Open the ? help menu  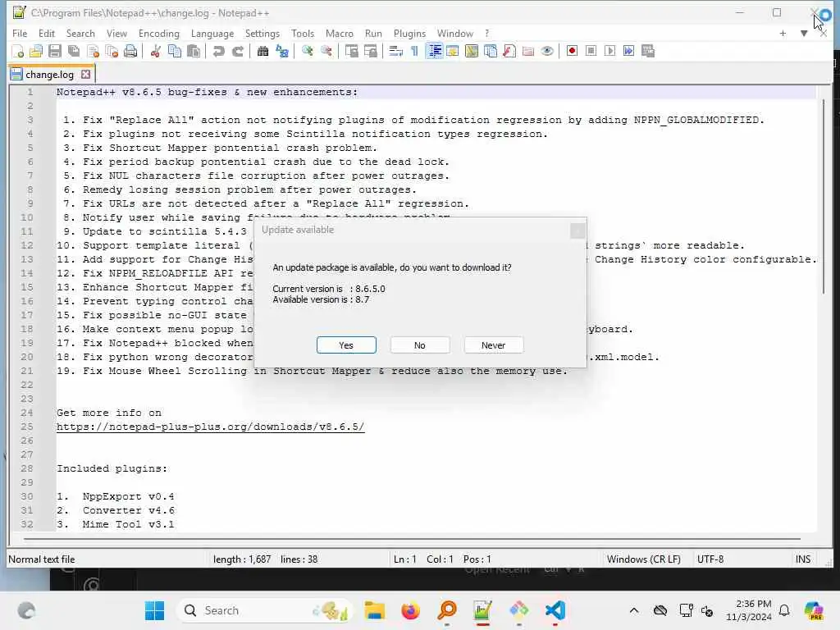click(487, 33)
